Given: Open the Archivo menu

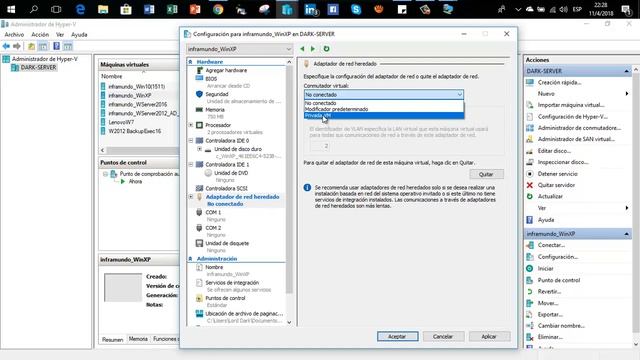Looking at the screenshot, I should 14,35.
